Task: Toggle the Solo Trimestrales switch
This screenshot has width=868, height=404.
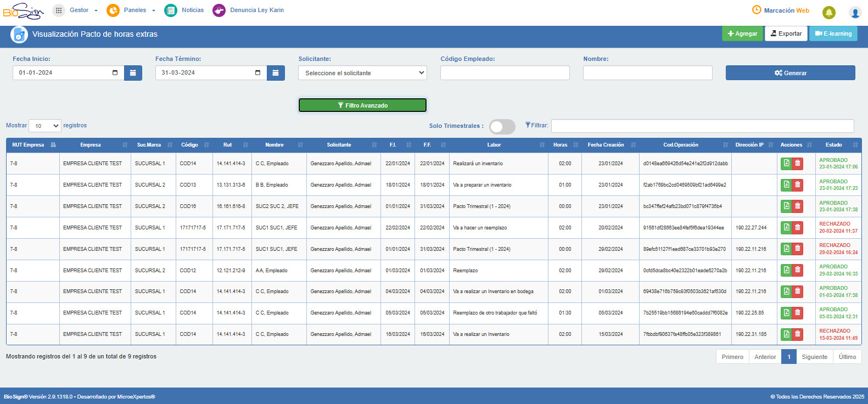Action: (502, 127)
